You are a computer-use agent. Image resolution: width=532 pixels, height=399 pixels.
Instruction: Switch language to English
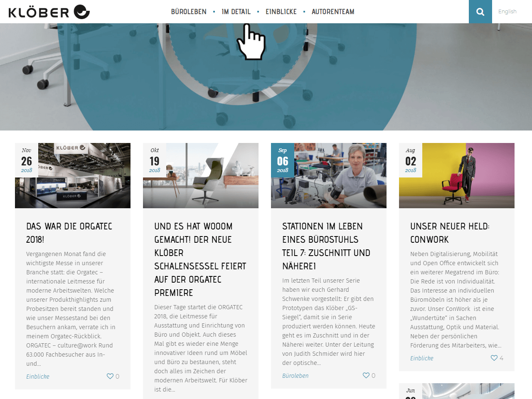pos(507,12)
